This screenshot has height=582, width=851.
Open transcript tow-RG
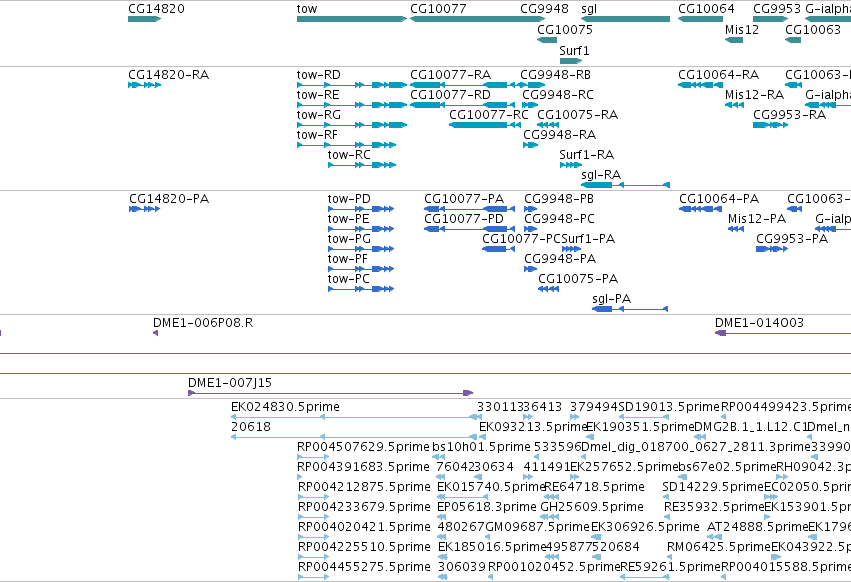352,125
